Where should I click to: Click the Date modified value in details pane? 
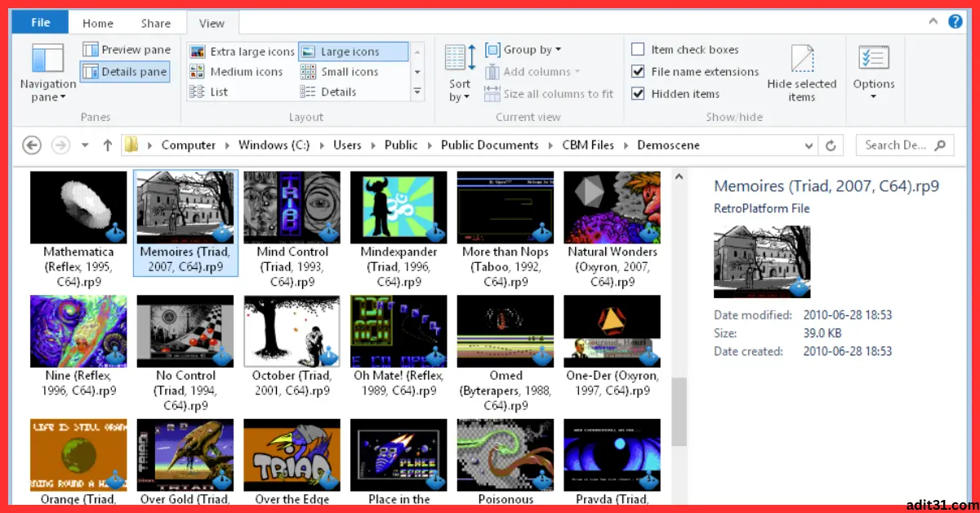tap(848, 315)
